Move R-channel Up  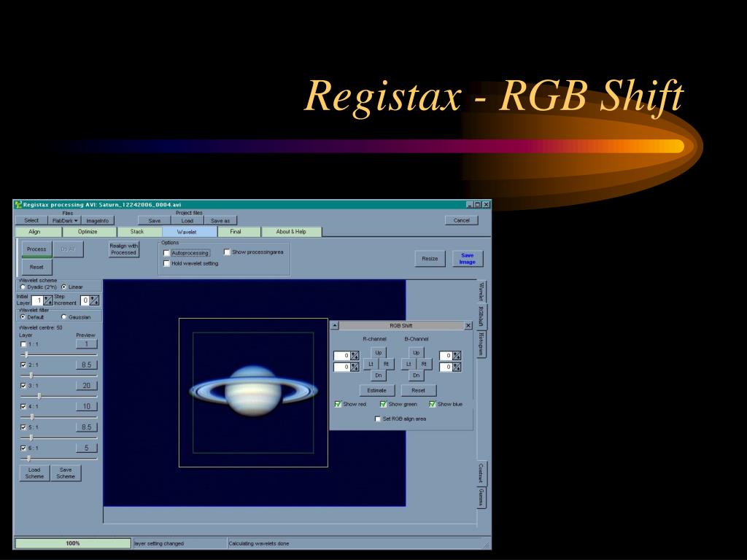click(379, 353)
